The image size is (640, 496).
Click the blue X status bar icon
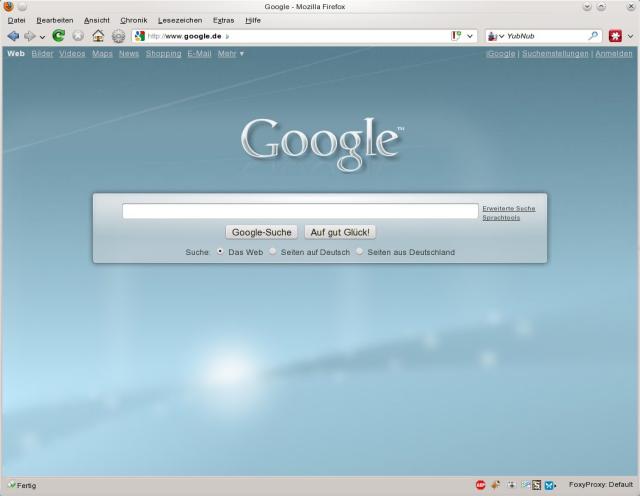tap(549, 485)
